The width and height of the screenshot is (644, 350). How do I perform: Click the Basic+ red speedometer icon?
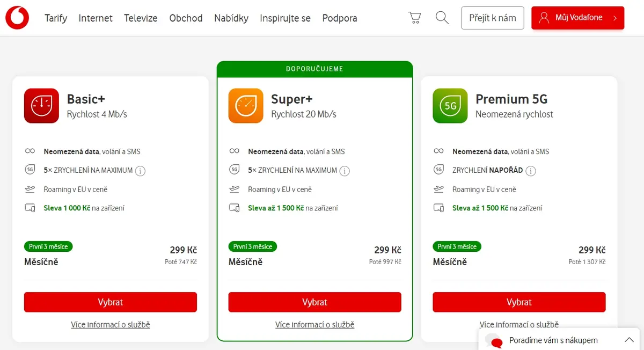pyautogui.click(x=41, y=106)
